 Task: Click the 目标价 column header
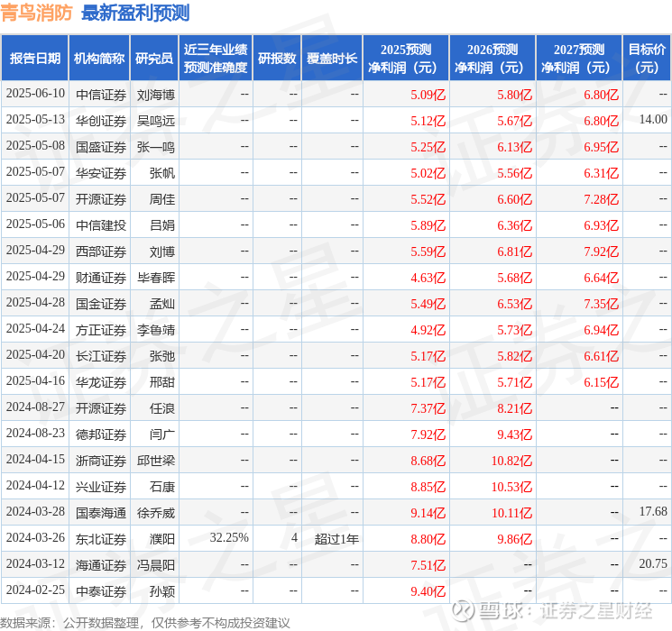[x=647, y=58]
